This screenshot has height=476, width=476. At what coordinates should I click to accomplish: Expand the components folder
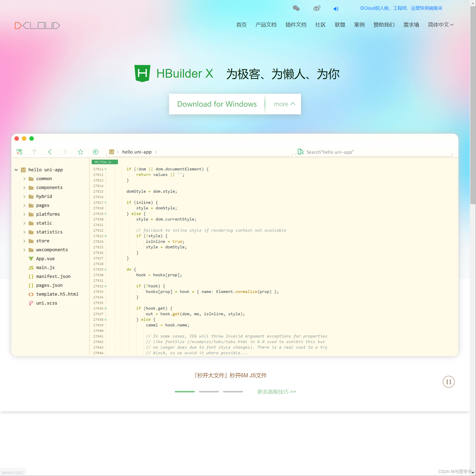[x=24, y=188]
